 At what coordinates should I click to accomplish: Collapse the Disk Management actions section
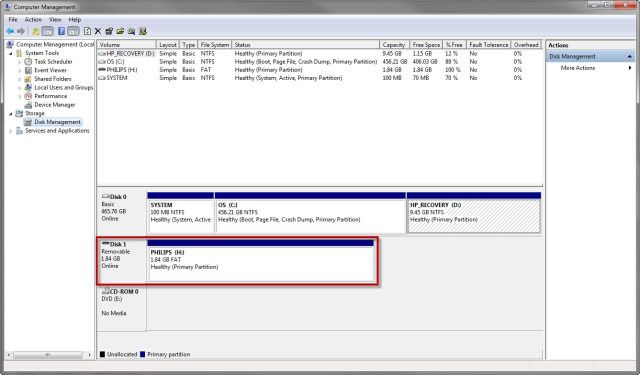click(x=629, y=56)
